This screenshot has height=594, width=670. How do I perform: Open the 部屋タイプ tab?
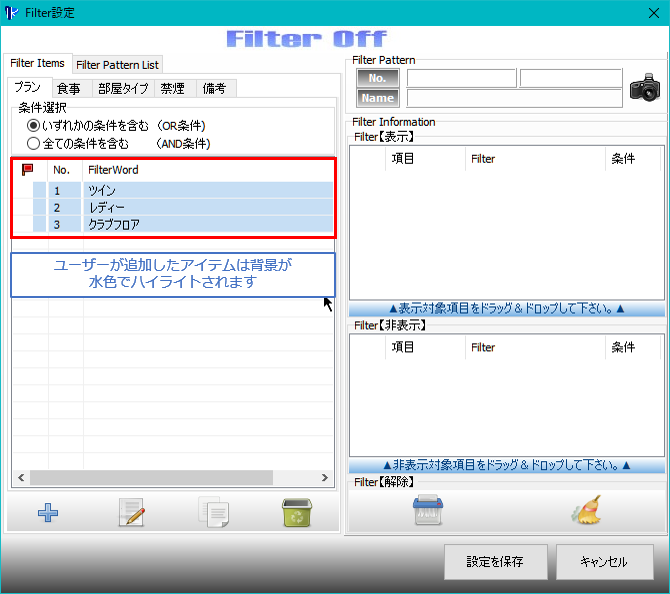[123, 88]
